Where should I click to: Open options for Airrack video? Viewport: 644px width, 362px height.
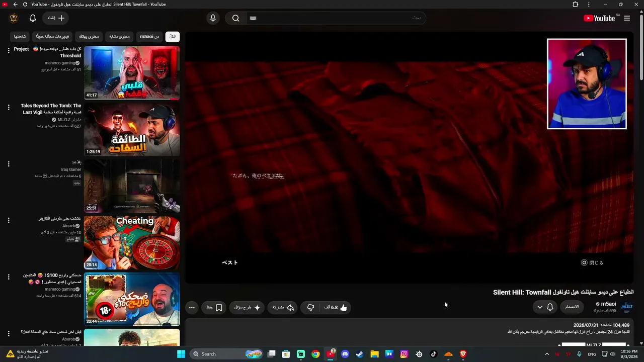(9, 220)
